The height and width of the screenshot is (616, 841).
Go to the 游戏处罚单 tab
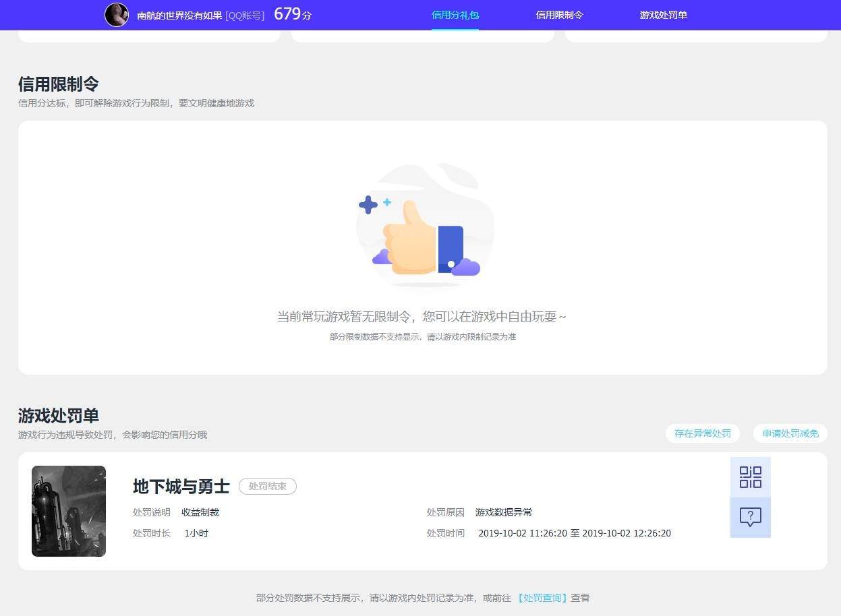(663, 15)
